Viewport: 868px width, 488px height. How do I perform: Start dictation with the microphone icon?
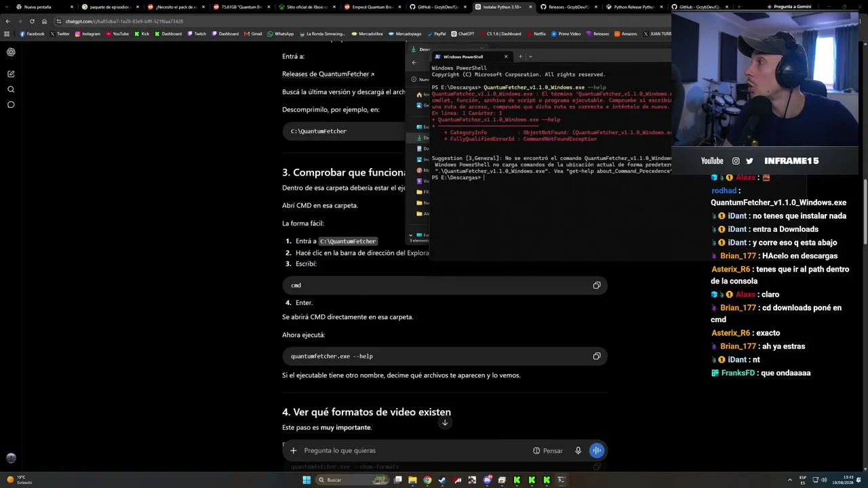coord(578,450)
